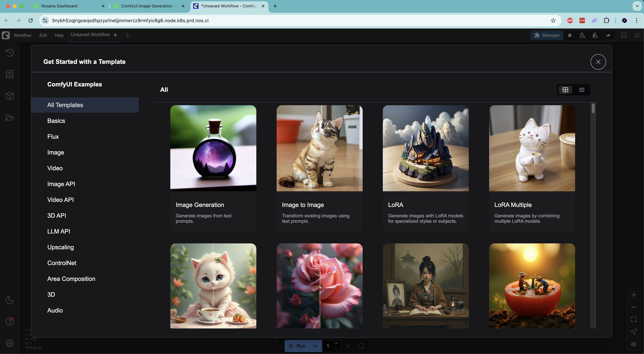Add a new workflow tab with plus
Screen dimensions: 644x354
click(128, 35)
